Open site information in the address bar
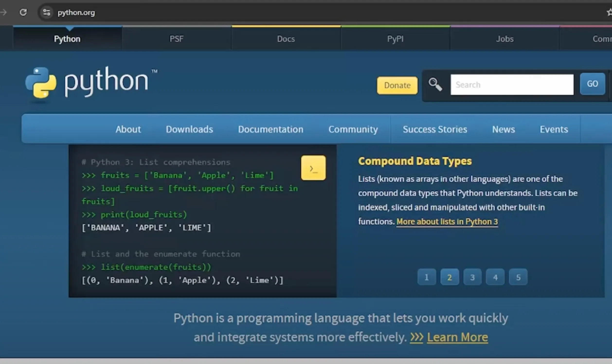612x364 pixels. pos(46,12)
